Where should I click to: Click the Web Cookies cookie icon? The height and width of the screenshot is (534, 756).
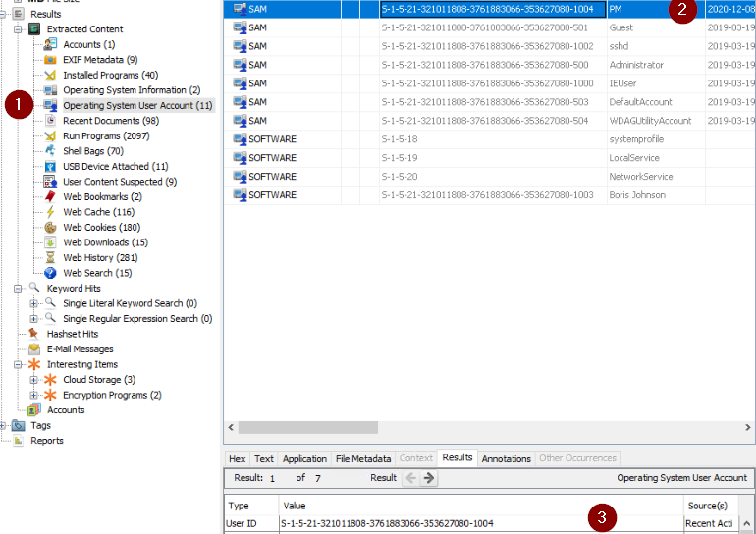[50, 228]
